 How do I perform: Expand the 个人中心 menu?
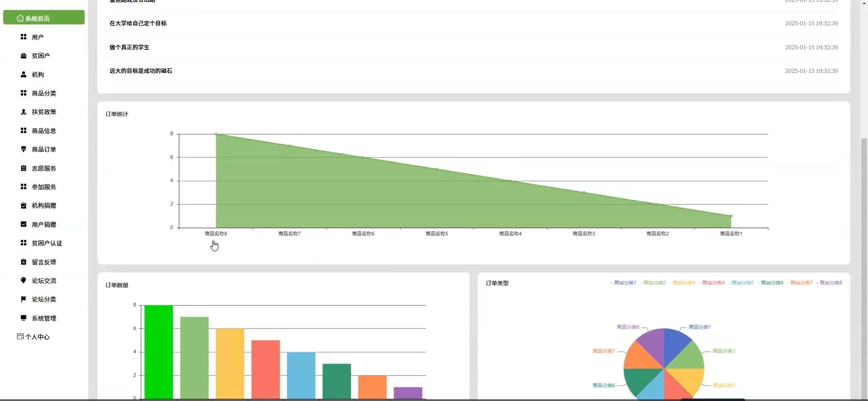pyautogui.click(x=37, y=337)
